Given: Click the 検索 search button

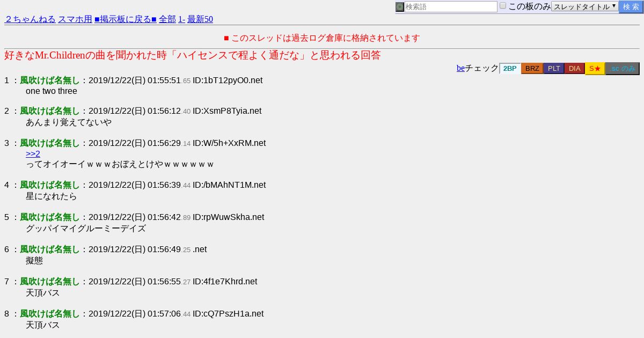Looking at the screenshot, I should [631, 7].
